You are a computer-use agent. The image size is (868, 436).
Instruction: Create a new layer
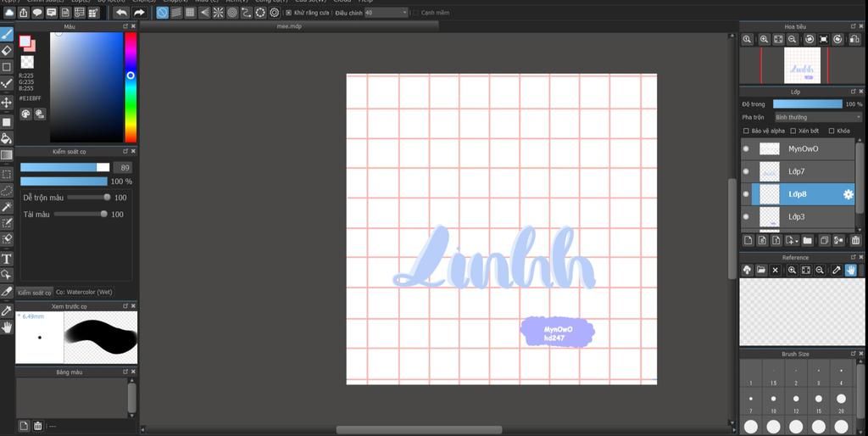point(748,240)
